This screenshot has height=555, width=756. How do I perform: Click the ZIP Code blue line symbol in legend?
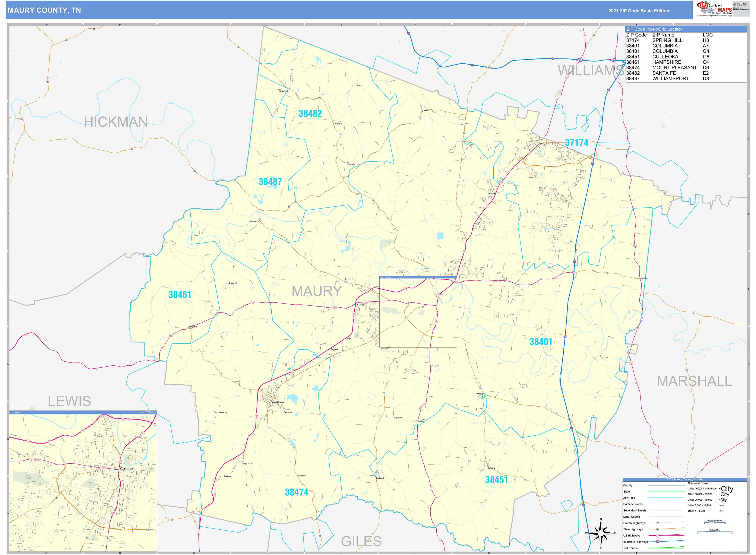[x=667, y=498]
